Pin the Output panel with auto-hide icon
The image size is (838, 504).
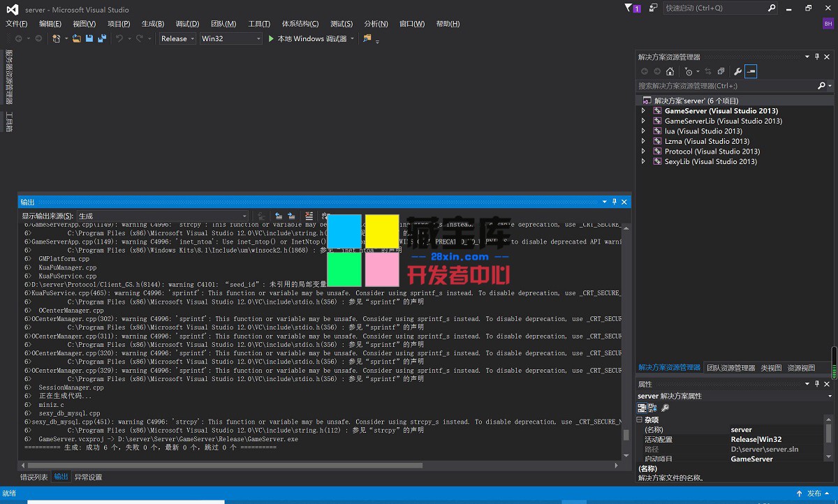[x=615, y=202]
